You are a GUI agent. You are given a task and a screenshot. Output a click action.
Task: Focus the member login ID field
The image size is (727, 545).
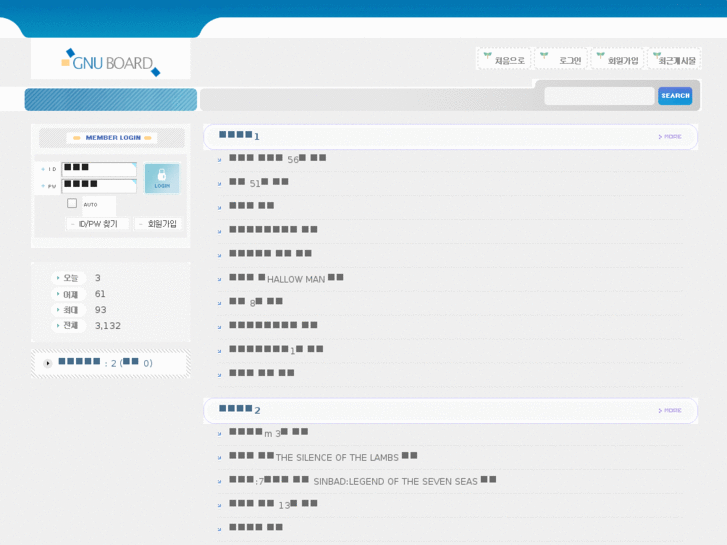pyautogui.click(x=99, y=169)
